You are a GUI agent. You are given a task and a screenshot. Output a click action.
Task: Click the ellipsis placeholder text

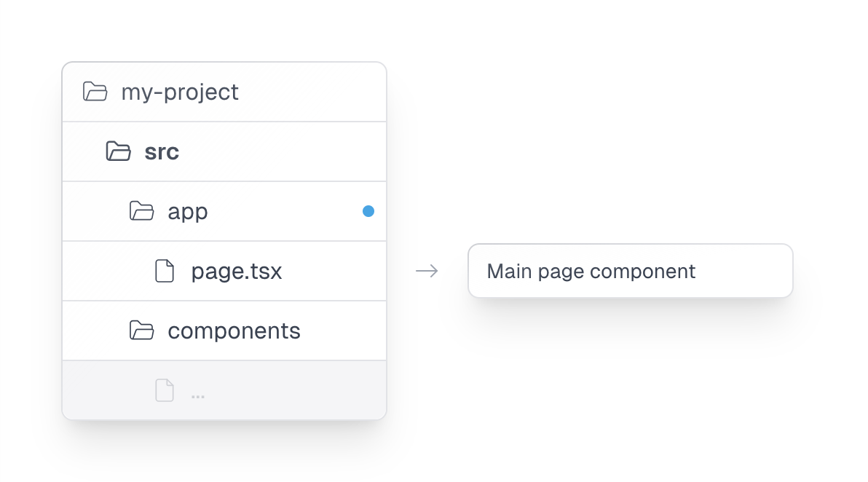pyautogui.click(x=197, y=393)
